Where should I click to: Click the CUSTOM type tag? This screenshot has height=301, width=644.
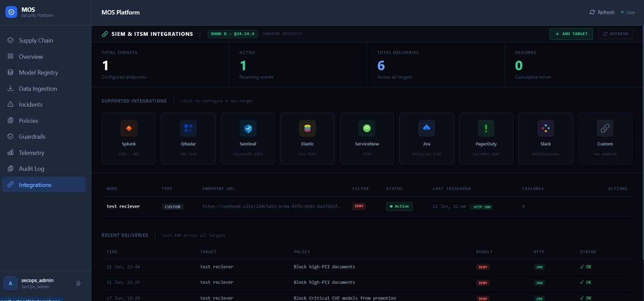[x=173, y=207]
